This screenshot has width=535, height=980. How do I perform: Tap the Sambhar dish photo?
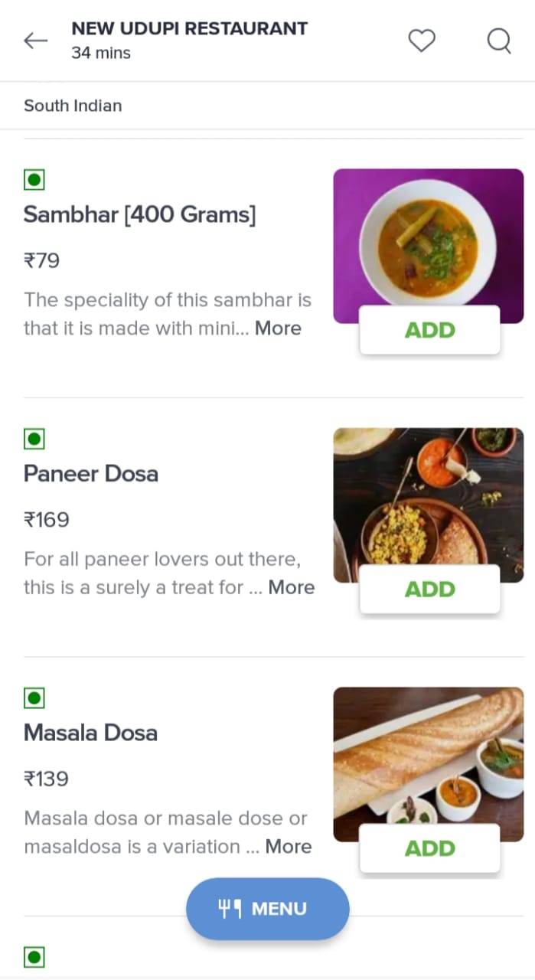(x=428, y=237)
